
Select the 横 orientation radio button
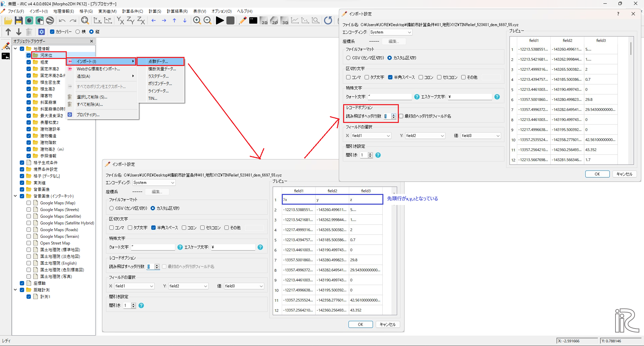coord(78,32)
